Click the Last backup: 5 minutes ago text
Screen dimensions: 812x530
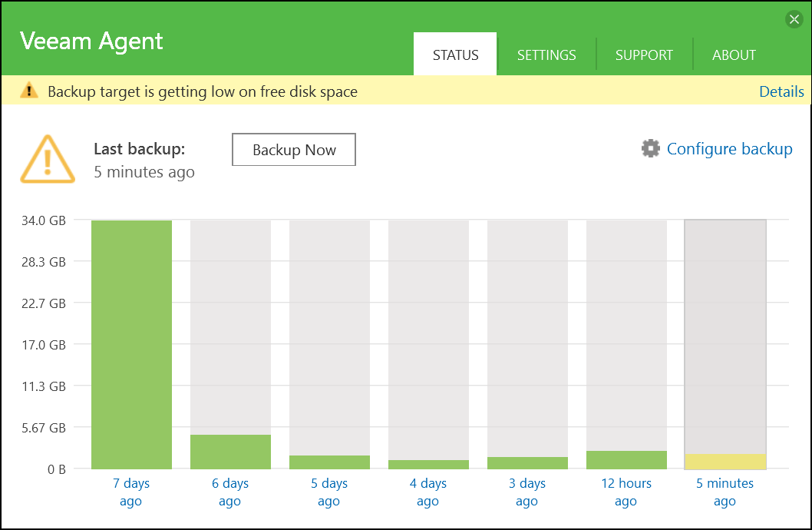pos(144,161)
